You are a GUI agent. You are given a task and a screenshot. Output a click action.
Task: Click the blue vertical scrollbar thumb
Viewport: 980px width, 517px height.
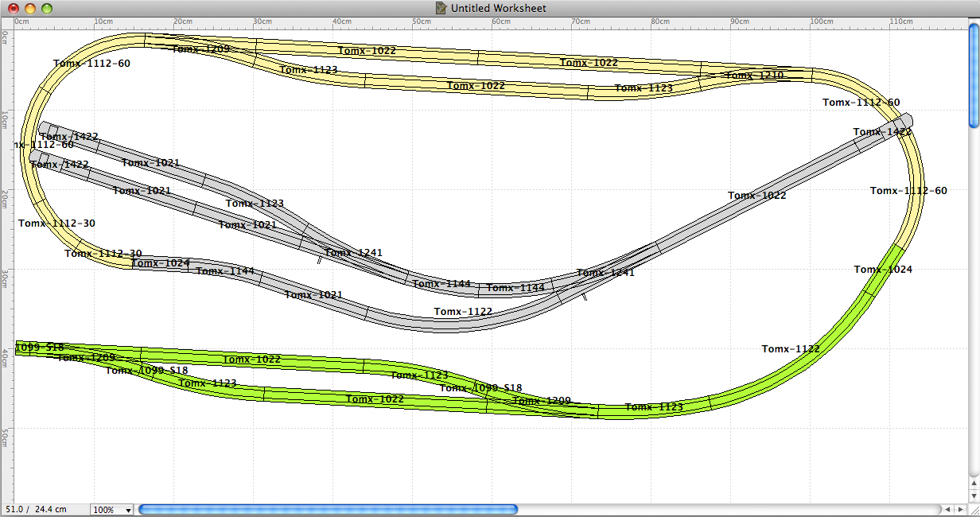[974, 77]
